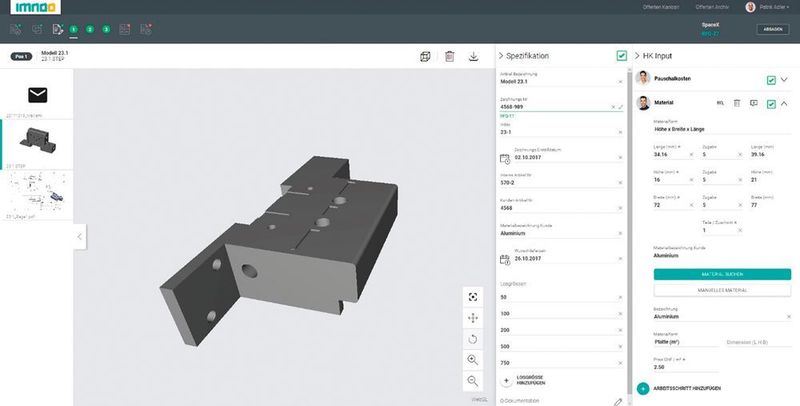
Task: Open the Offerten Archiv menu item
Action: [x=710, y=8]
